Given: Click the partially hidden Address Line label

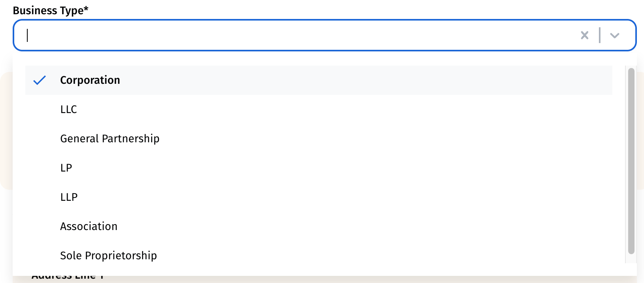Looking at the screenshot, I should coord(67,277).
